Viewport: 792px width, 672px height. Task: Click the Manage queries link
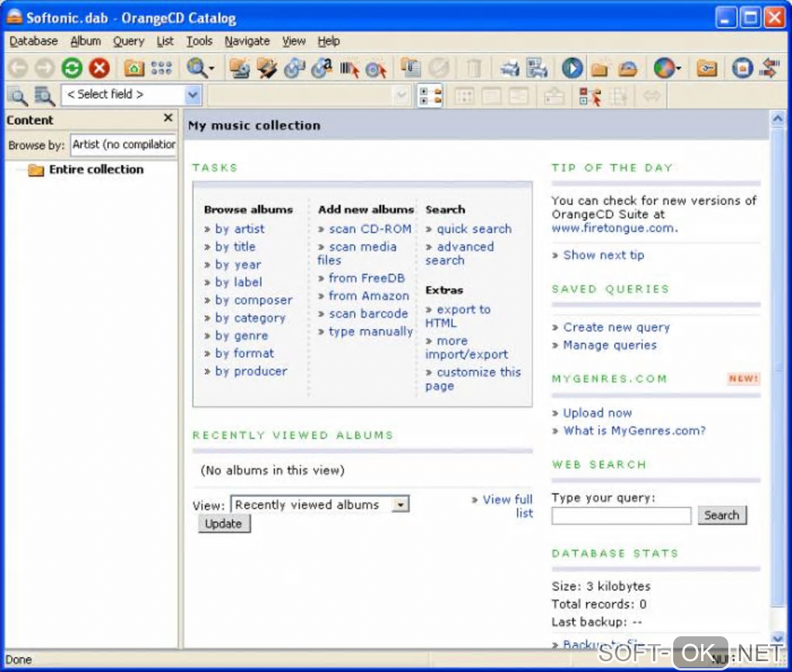610,345
